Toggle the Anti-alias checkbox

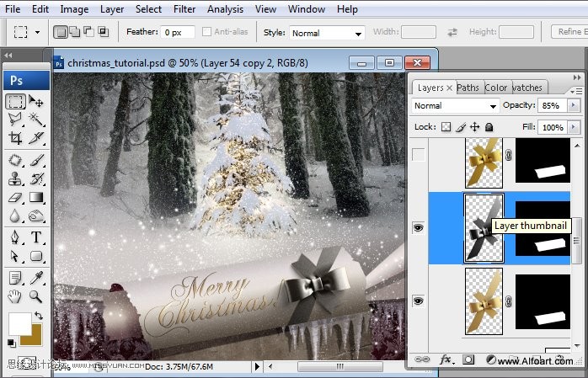click(206, 32)
